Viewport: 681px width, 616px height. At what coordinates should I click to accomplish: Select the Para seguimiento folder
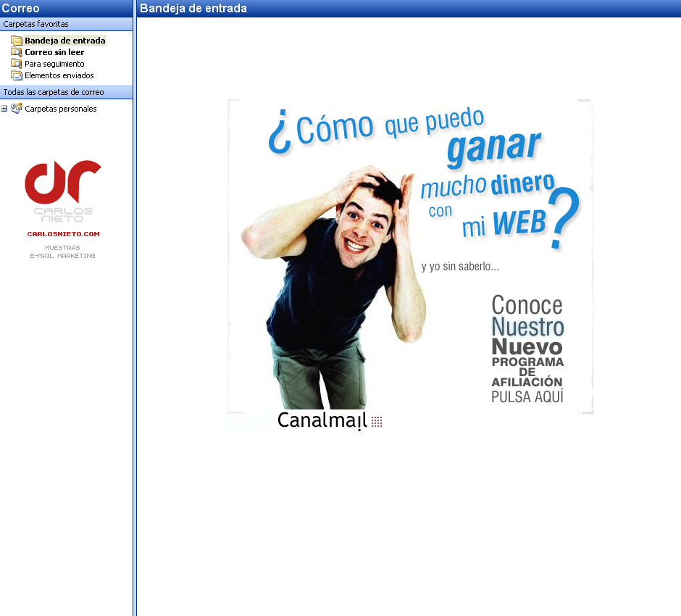point(54,64)
